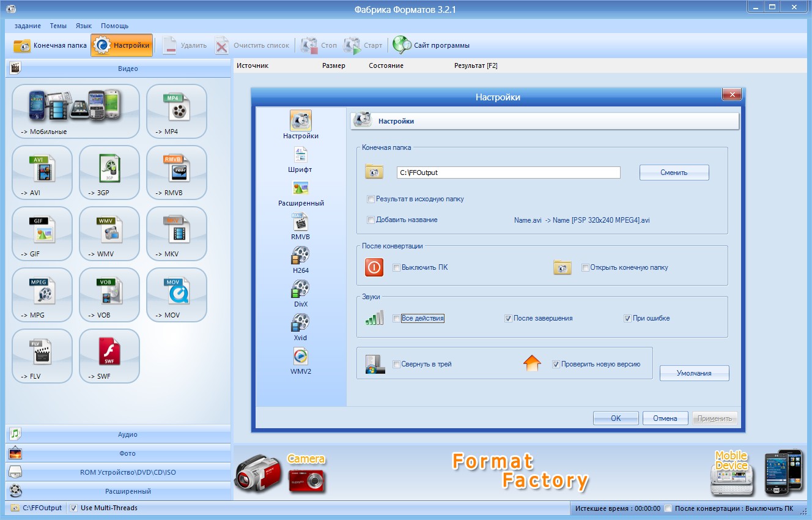This screenshot has height=520, width=812.
Task: Toggle Use Multi-Threads checkbox in status bar
Action: tap(73, 508)
